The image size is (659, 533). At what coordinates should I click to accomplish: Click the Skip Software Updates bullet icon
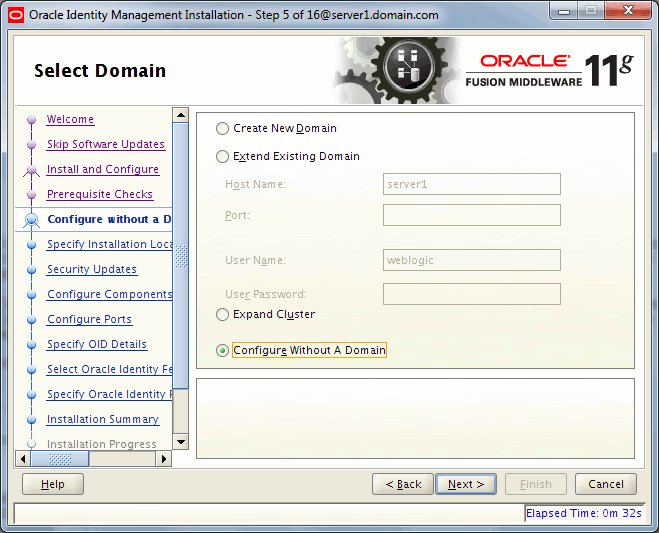(32, 145)
